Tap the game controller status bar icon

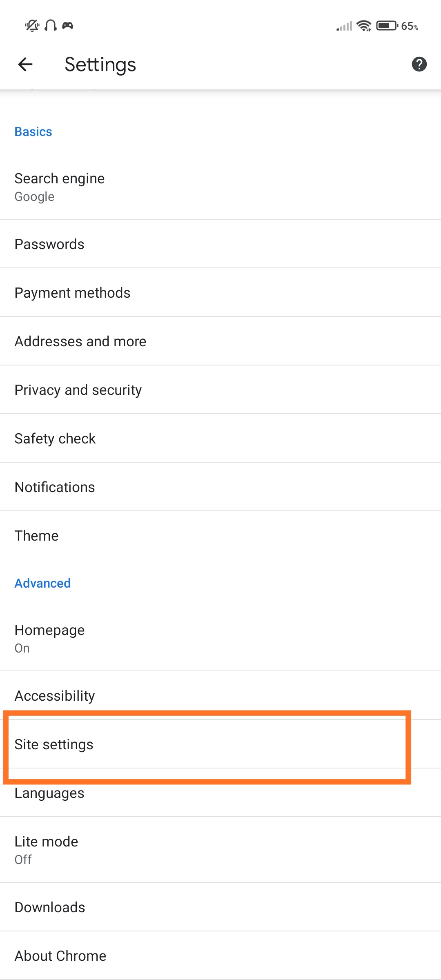tap(68, 25)
